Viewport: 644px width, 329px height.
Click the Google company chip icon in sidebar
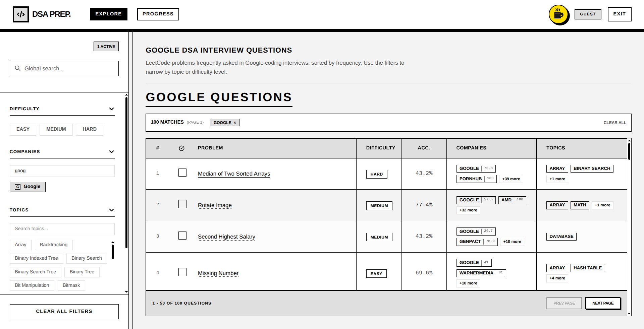[x=18, y=187]
